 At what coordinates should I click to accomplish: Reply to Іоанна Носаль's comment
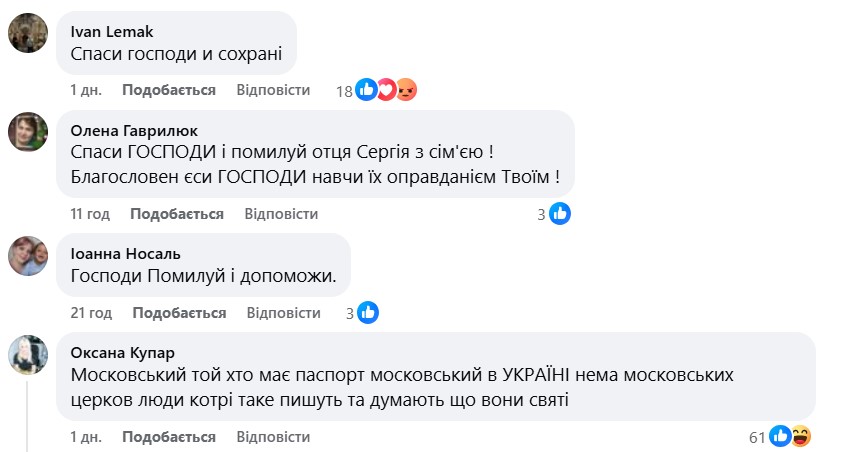pyautogui.click(x=283, y=313)
